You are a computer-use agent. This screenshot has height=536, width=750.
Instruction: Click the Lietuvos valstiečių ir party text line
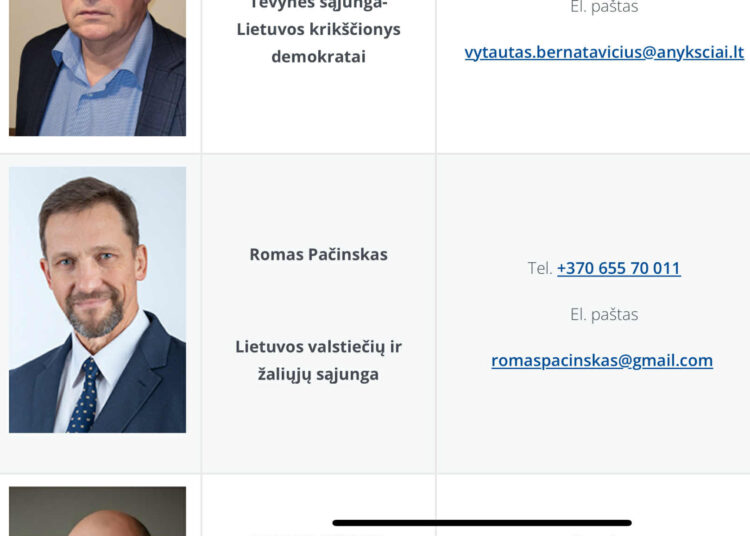(x=319, y=347)
